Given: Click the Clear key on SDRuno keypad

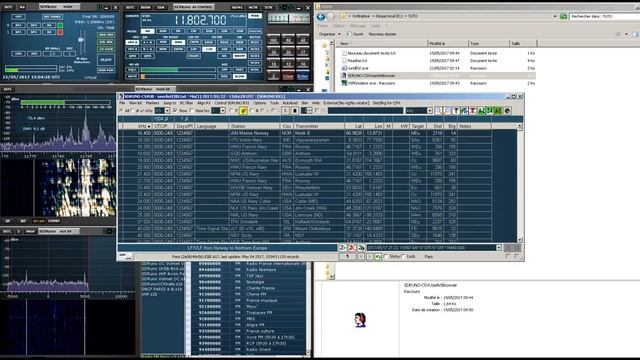Looking at the screenshot, I should [288, 76].
